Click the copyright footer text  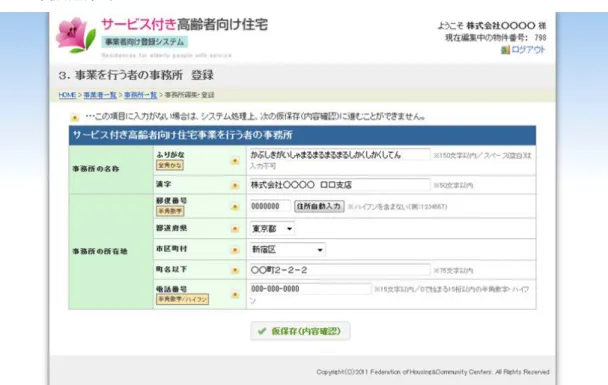tap(433, 372)
